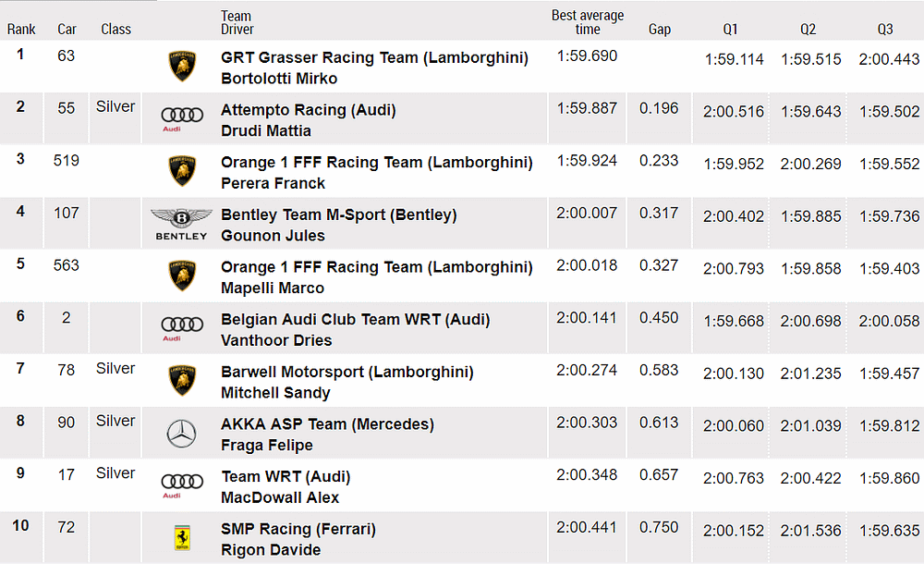The width and height of the screenshot is (924, 564).
Task: Click Audi logo beside Attempto Racing
Action: [182, 117]
